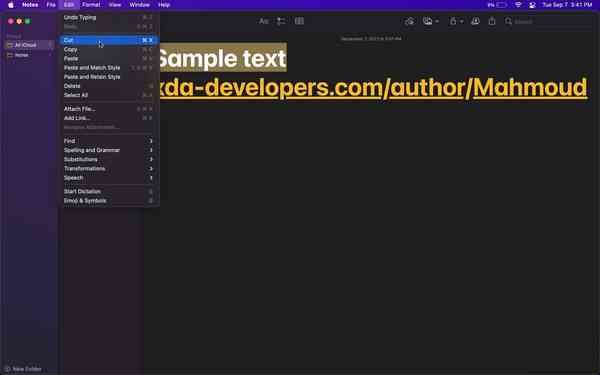Choose Select All menu entry
600x375 pixels.
coord(109,95)
